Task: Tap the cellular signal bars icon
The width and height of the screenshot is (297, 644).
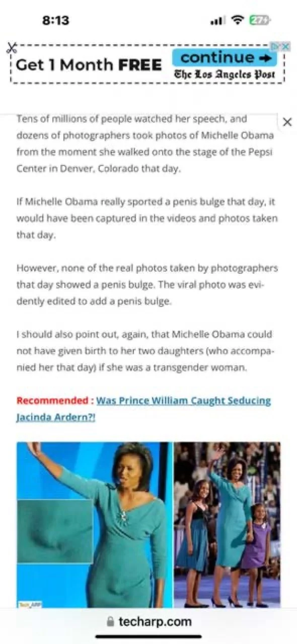Action: click(217, 21)
